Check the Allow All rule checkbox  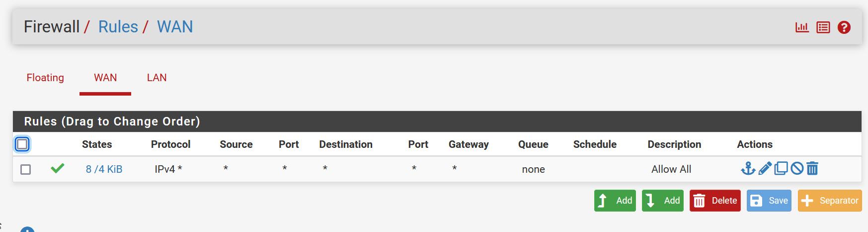pyautogui.click(x=25, y=169)
